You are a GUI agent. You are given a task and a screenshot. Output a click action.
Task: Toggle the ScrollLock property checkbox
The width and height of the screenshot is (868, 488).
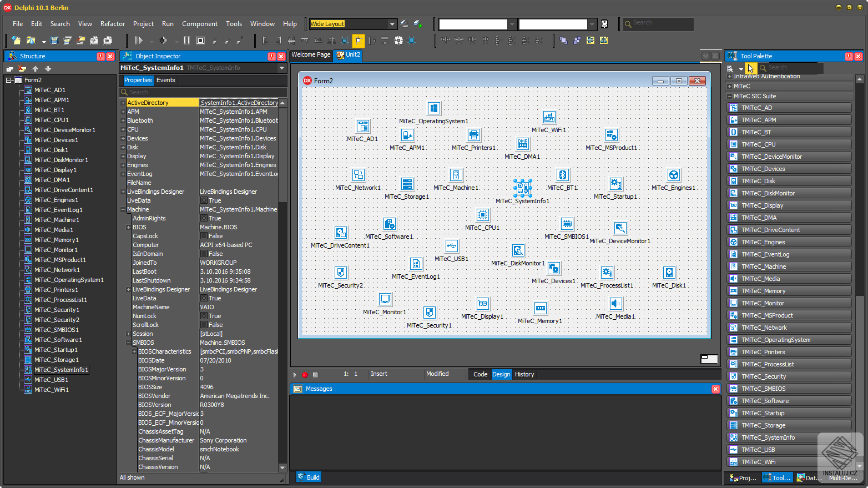point(204,325)
